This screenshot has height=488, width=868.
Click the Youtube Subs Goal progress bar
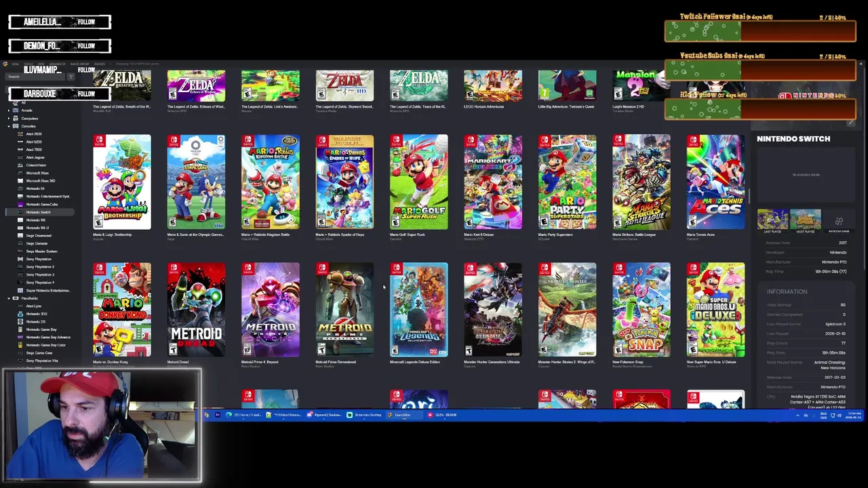pyautogui.click(x=760, y=70)
